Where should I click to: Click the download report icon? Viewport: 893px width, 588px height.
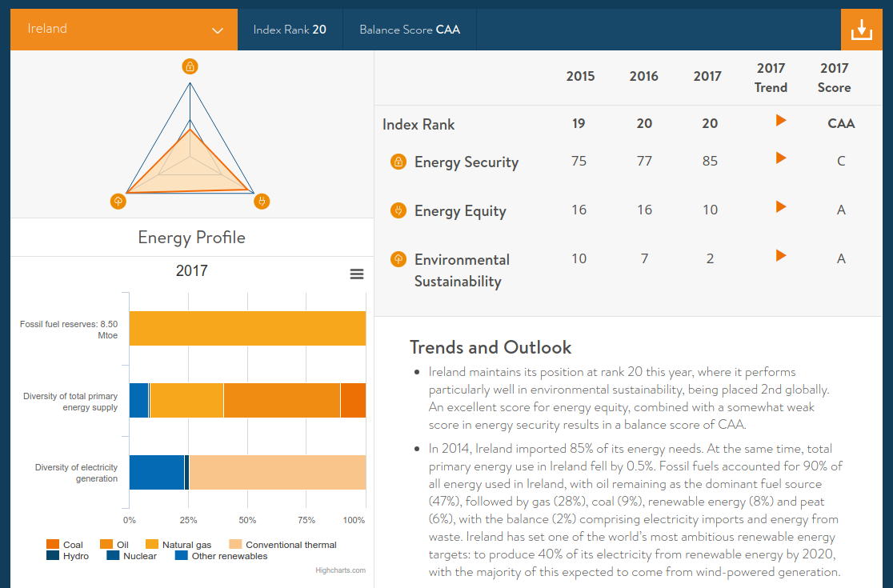coord(861,29)
